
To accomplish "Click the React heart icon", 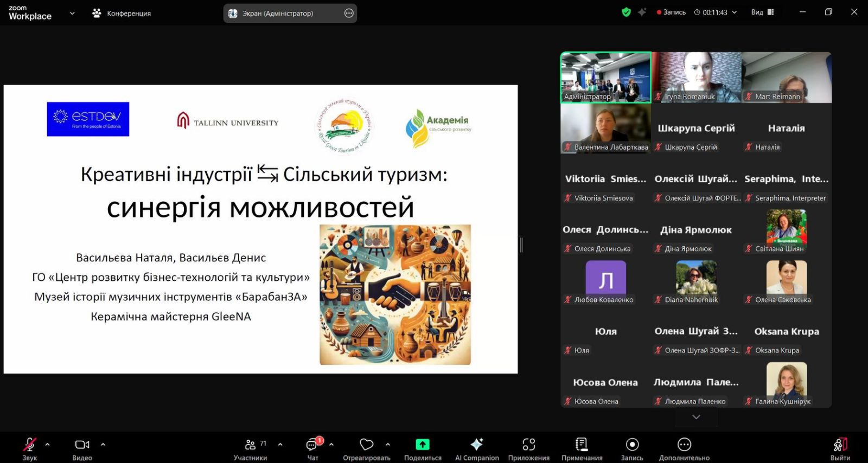I will click(x=367, y=445).
